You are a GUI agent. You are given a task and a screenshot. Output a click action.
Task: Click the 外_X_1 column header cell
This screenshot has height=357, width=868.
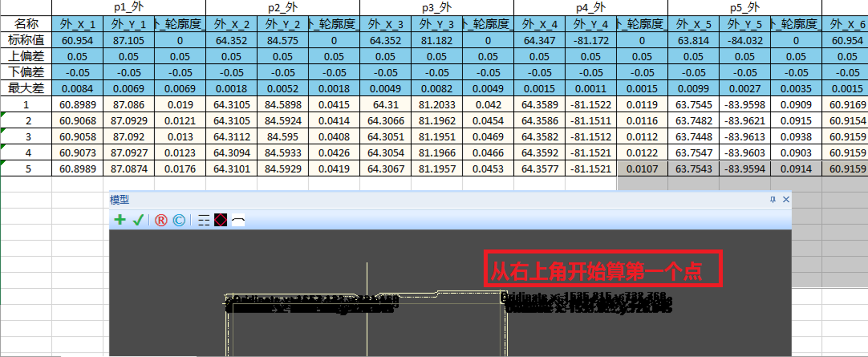tap(77, 24)
